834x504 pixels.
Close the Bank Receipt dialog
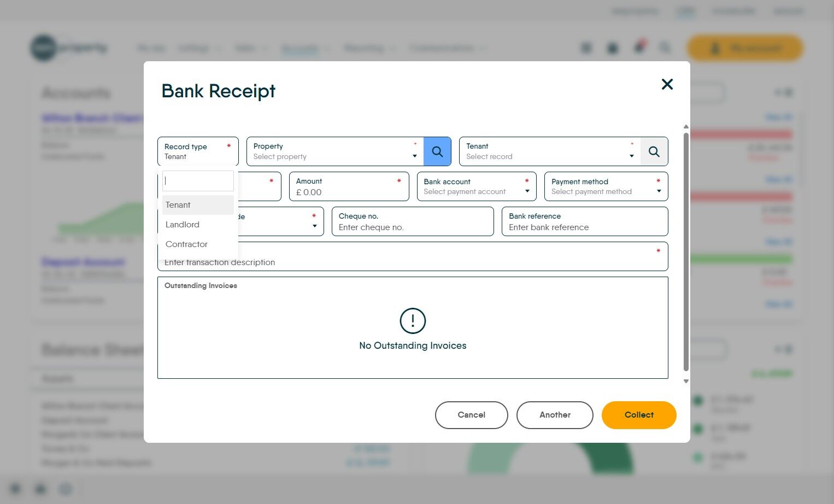(x=667, y=85)
